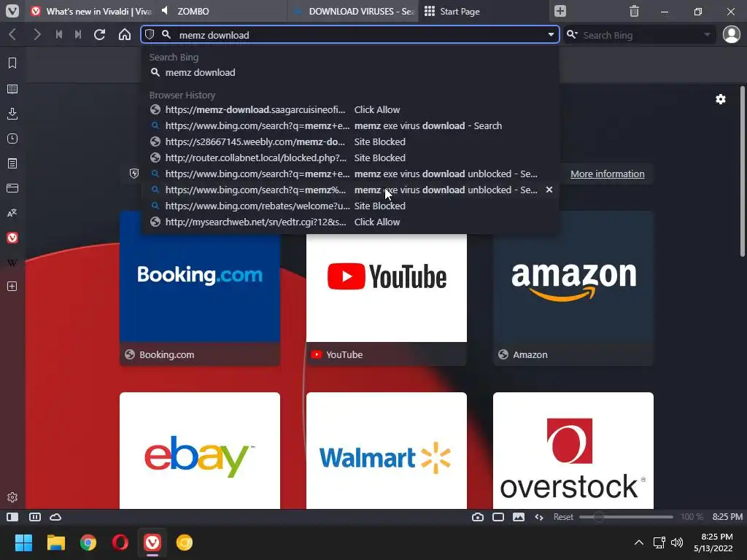The height and width of the screenshot is (560, 747).
Task: Open page actions code icon
Action: (539, 517)
